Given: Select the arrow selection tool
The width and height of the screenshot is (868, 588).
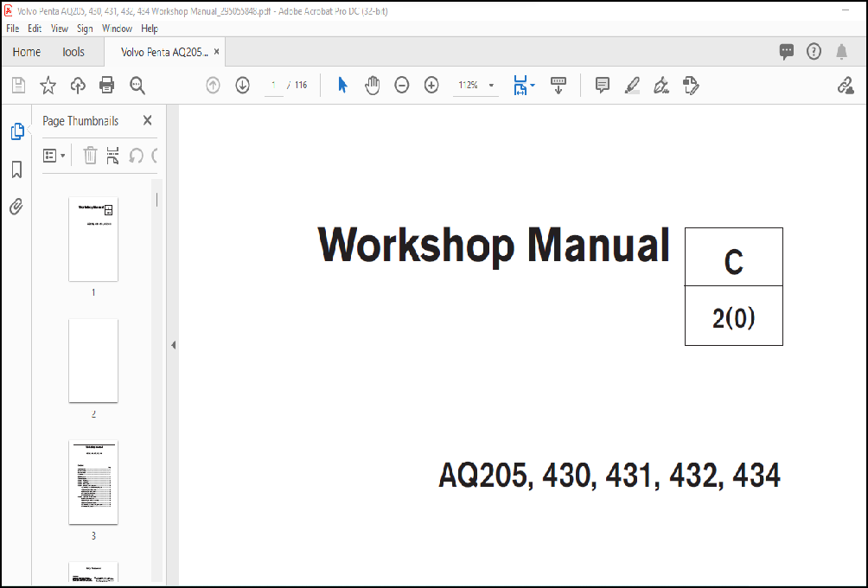Looking at the screenshot, I should coord(342,86).
